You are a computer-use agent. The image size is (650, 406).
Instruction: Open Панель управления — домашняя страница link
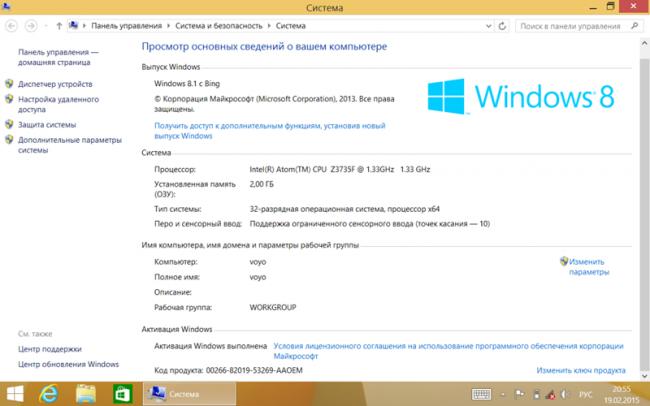(58, 57)
